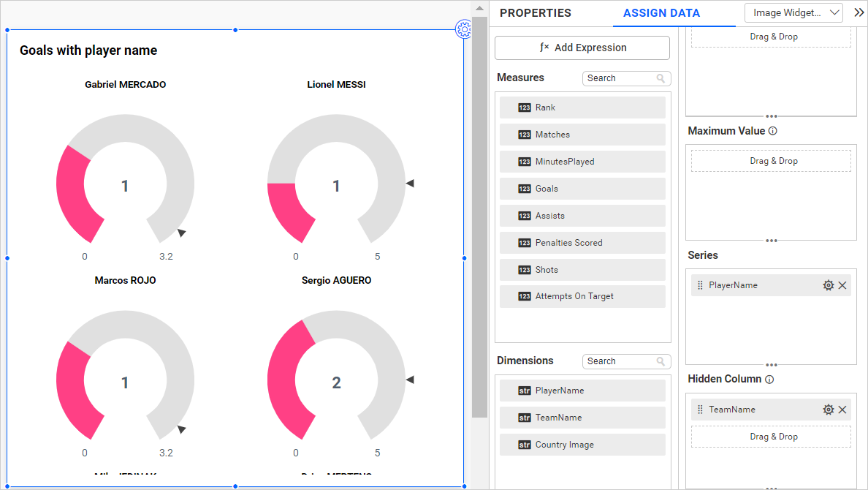Select the Penalties Scored measure
This screenshot has height=490, width=868.
pos(582,243)
